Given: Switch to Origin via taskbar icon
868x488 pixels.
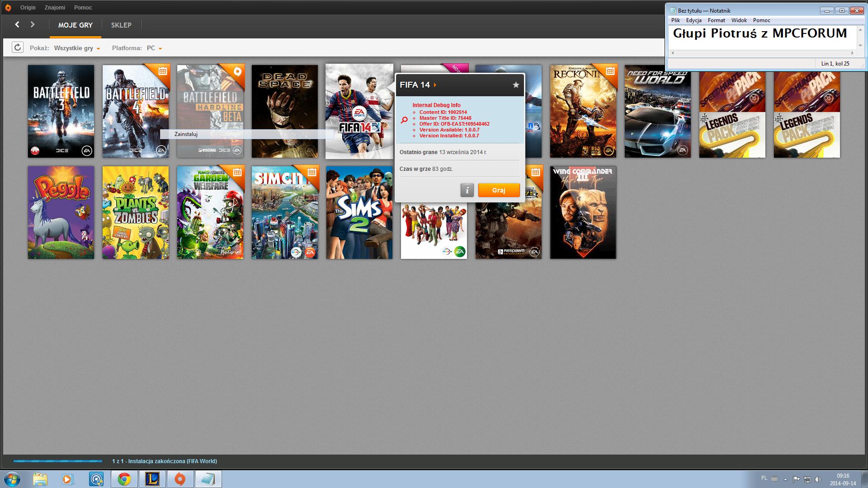Looking at the screenshot, I should pyautogui.click(x=180, y=479).
